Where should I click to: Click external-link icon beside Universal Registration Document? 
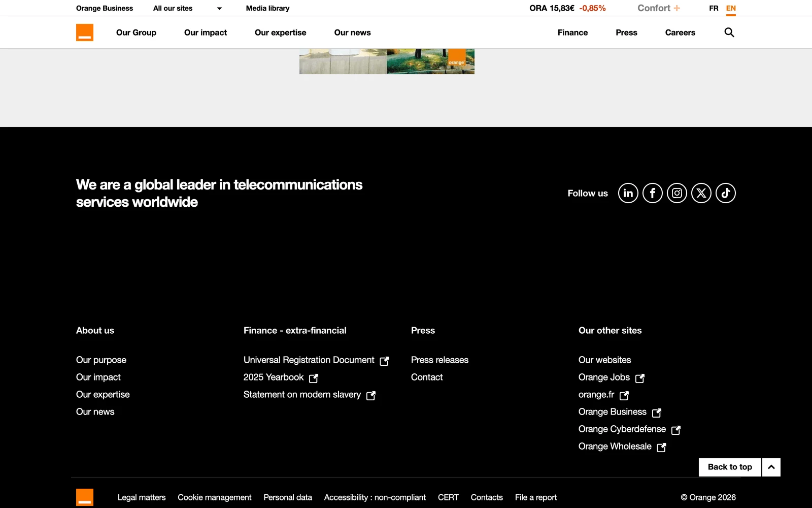coord(385,361)
